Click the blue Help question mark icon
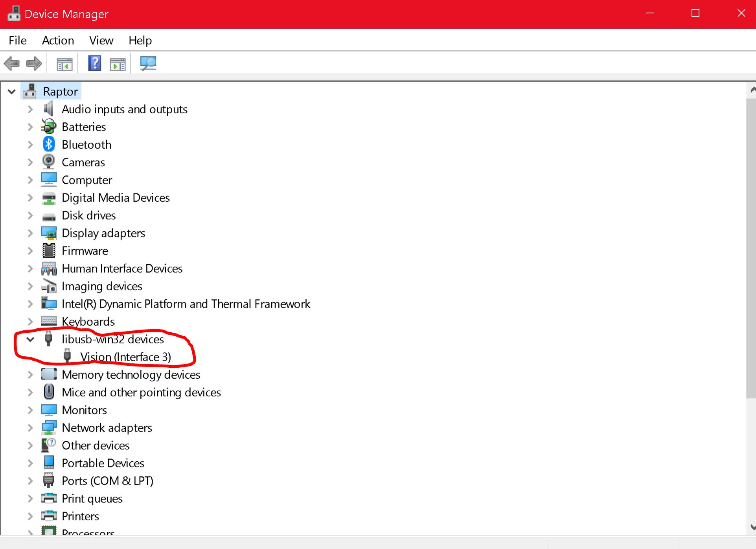 94,63
